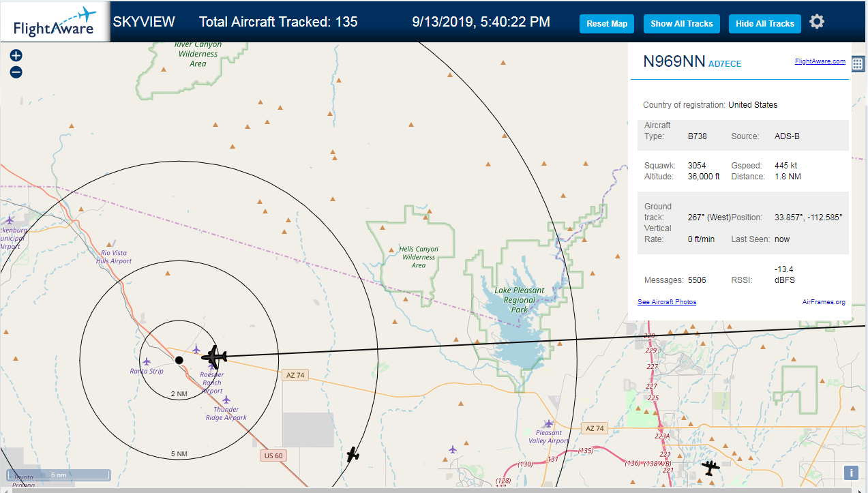
Task: Click the Reset Map button
Action: coord(607,23)
